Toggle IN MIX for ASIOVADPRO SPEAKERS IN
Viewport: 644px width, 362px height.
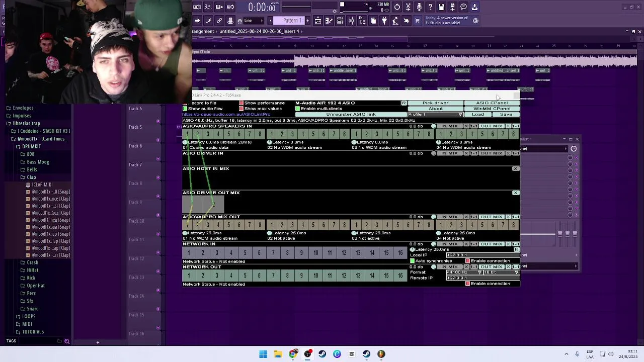coord(449,126)
